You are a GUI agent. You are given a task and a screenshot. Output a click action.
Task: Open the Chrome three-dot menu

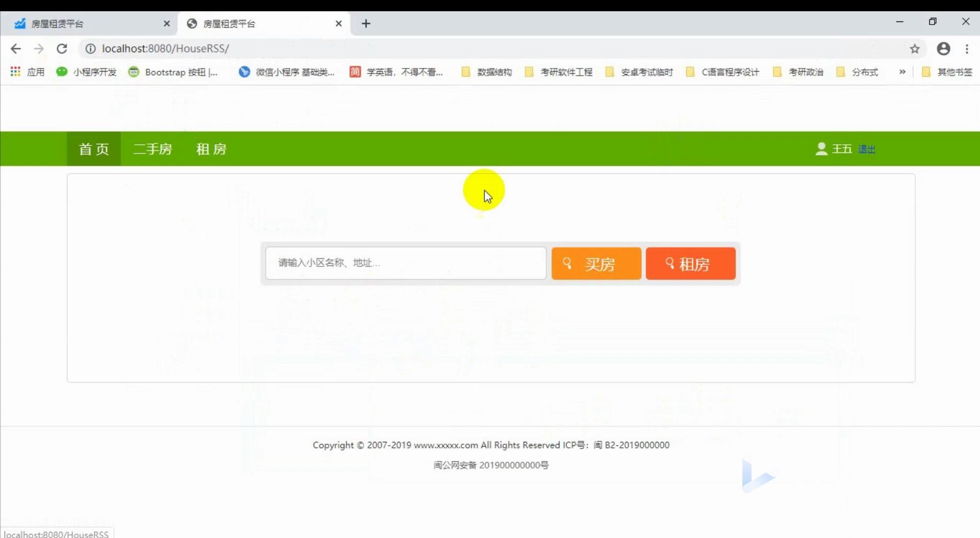[x=967, y=49]
